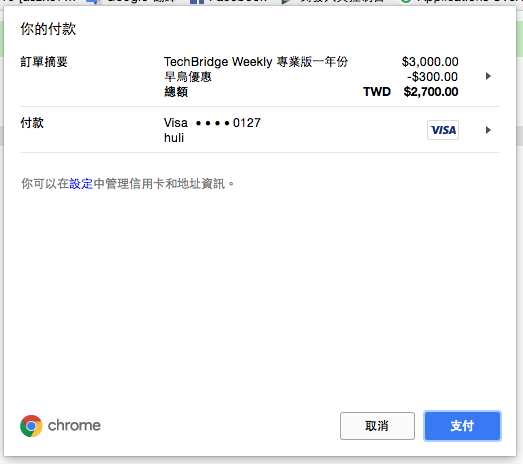Click the cardholder name huli
This screenshot has width=523, height=464.
174,138
